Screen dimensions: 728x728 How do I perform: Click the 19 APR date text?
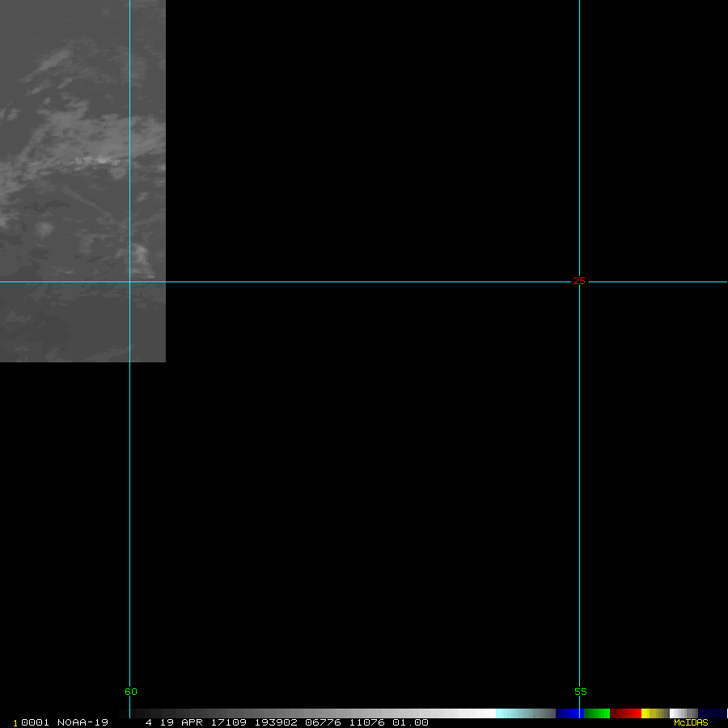(181, 722)
